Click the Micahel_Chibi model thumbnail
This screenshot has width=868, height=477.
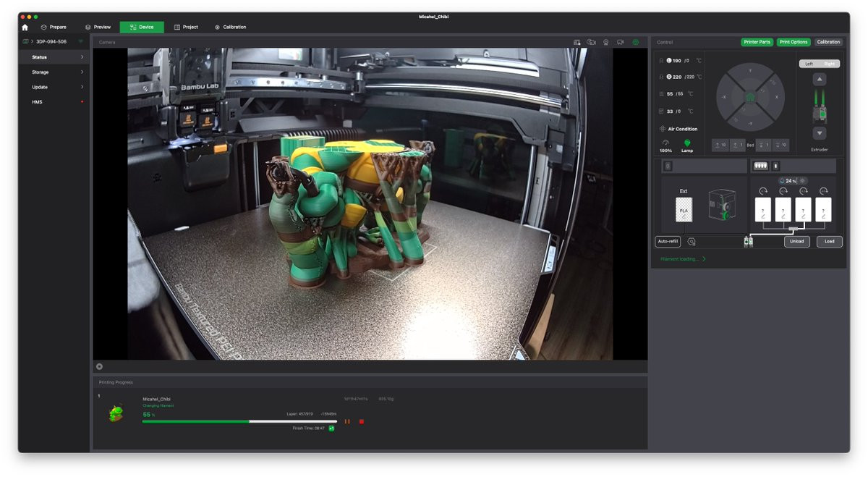coord(116,413)
